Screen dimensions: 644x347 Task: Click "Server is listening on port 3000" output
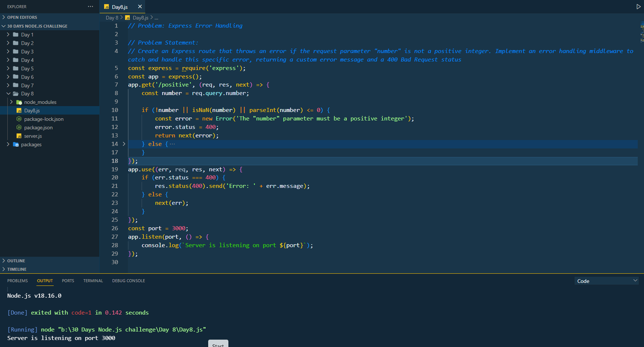tap(61, 338)
